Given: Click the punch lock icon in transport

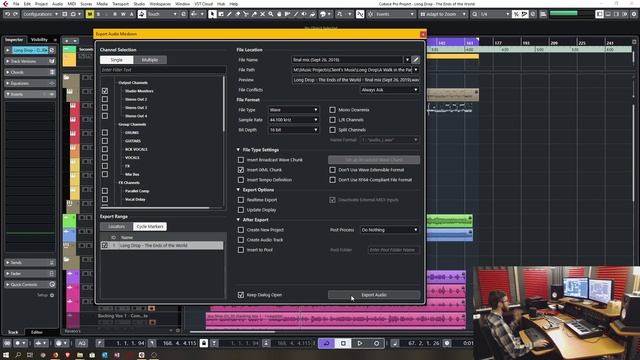Looking at the screenshot, I should [x=204, y=343].
